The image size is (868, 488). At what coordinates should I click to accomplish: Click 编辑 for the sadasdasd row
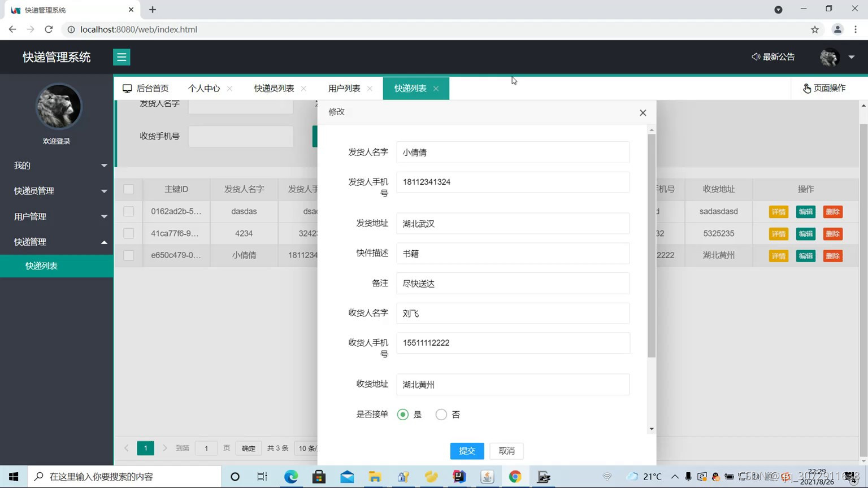tap(806, 212)
